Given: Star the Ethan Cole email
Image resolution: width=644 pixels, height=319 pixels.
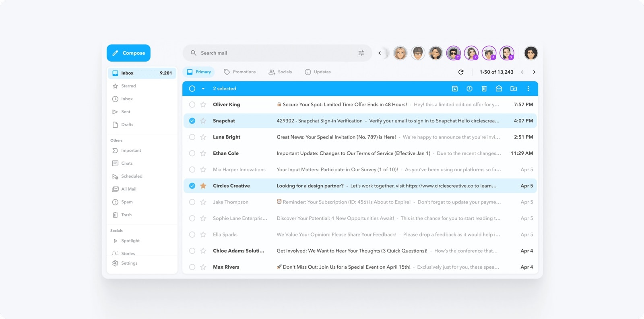Looking at the screenshot, I should pyautogui.click(x=203, y=153).
